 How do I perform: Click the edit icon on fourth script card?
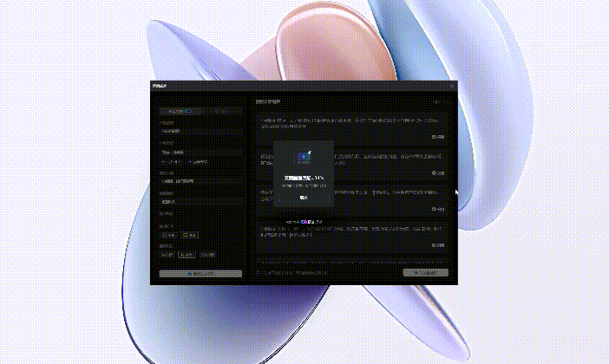(x=434, y=245)
